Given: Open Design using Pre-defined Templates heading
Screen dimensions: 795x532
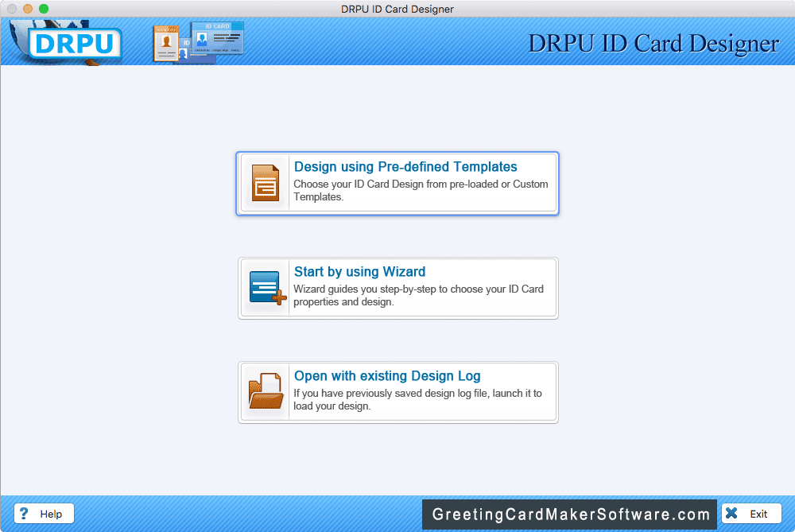Looking at the screenshot, I should click(405, 166).
